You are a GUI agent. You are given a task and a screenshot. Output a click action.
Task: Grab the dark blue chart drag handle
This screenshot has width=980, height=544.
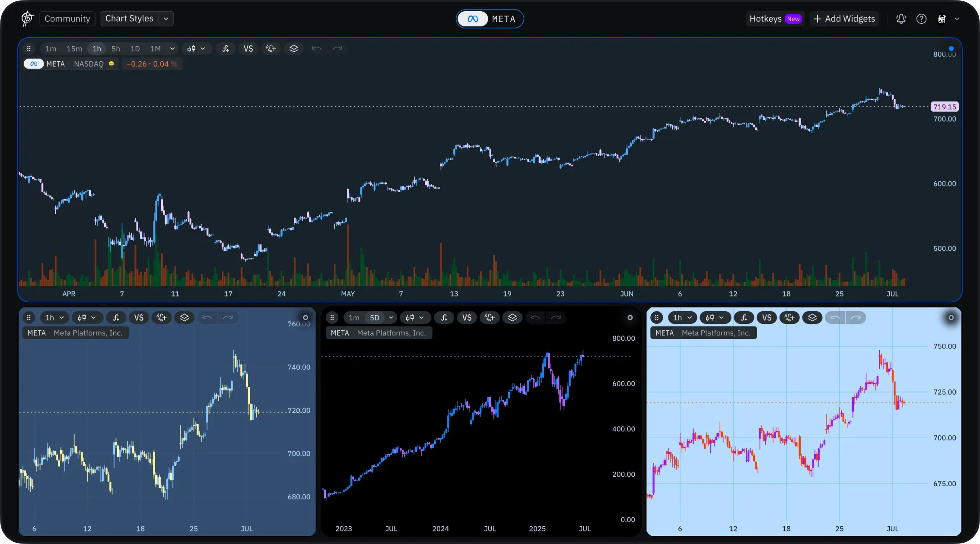point(29,317)
